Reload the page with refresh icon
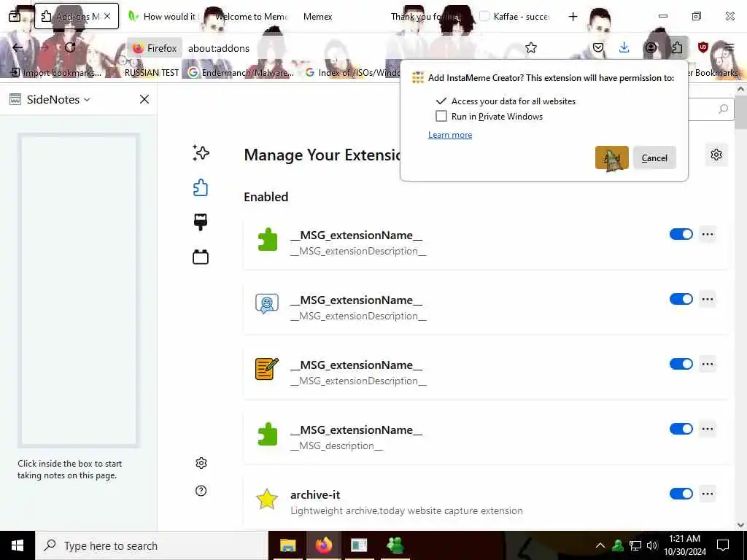The width and height of the screenshot is (747, 560). (x=70, y=47)
